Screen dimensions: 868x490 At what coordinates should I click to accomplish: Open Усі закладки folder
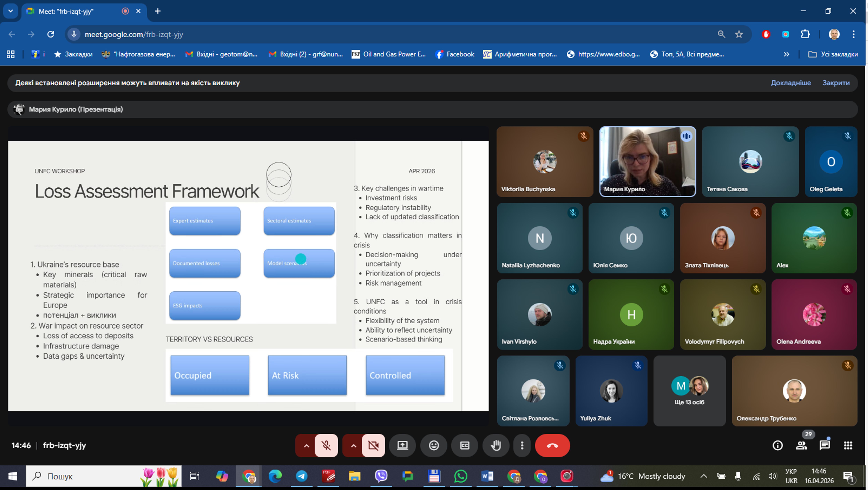pos(833,54)
